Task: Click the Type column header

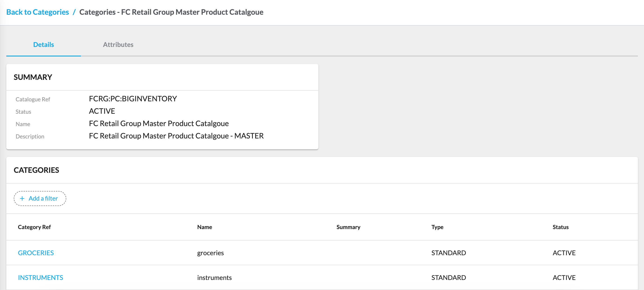Action: (x=437, y=227)
